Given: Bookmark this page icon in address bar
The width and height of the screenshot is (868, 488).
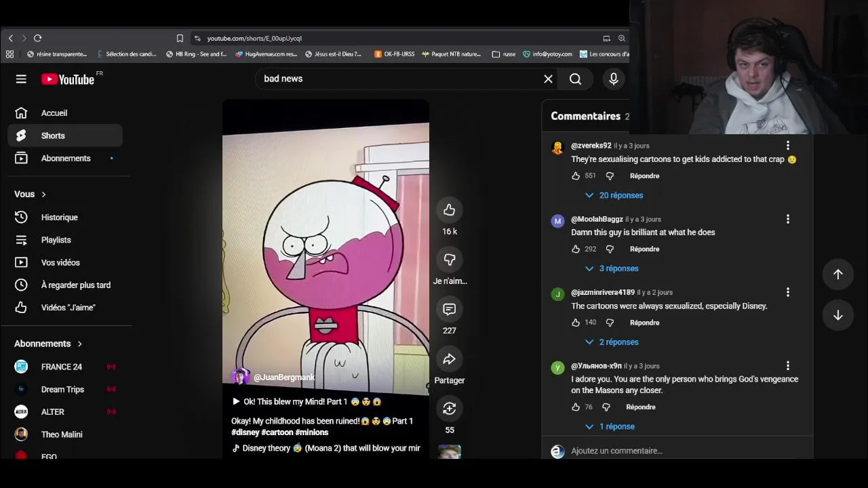Looking at the screenshot, I should coord(180,39).
